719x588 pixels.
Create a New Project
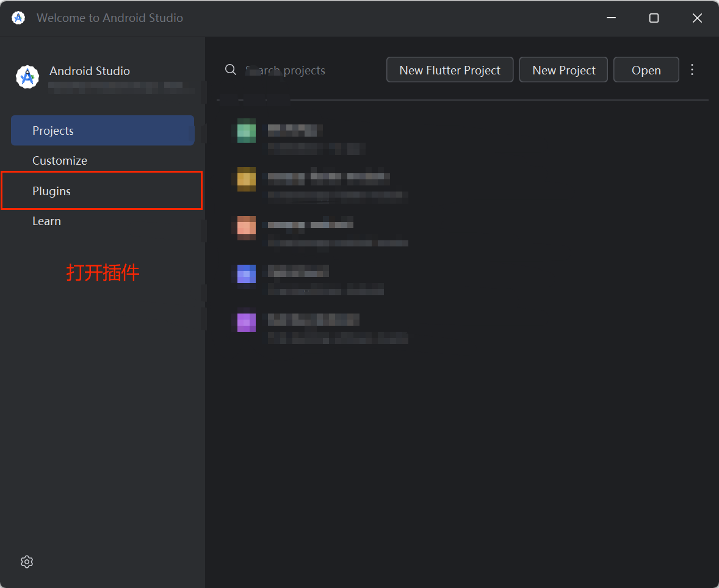point(563,70)
